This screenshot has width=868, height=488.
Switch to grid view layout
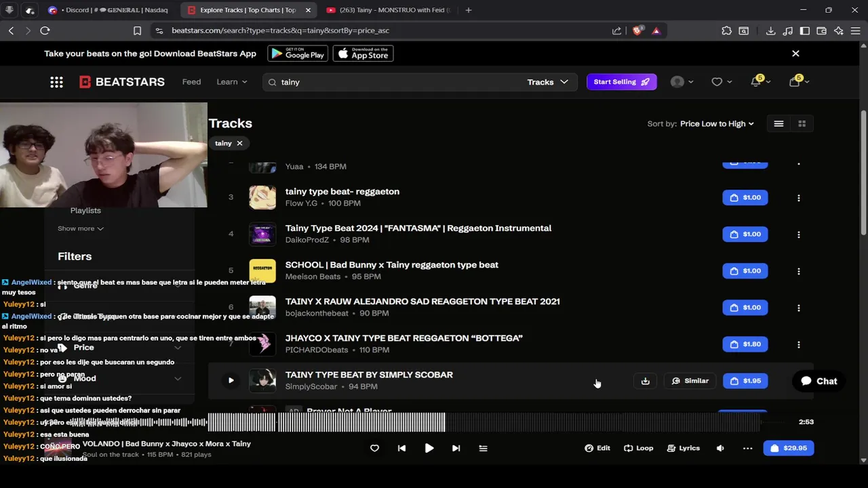point(802,123)
